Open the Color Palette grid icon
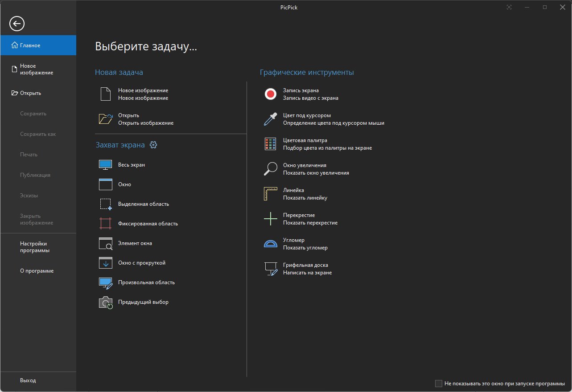572x392 pixels. point(271,144)
